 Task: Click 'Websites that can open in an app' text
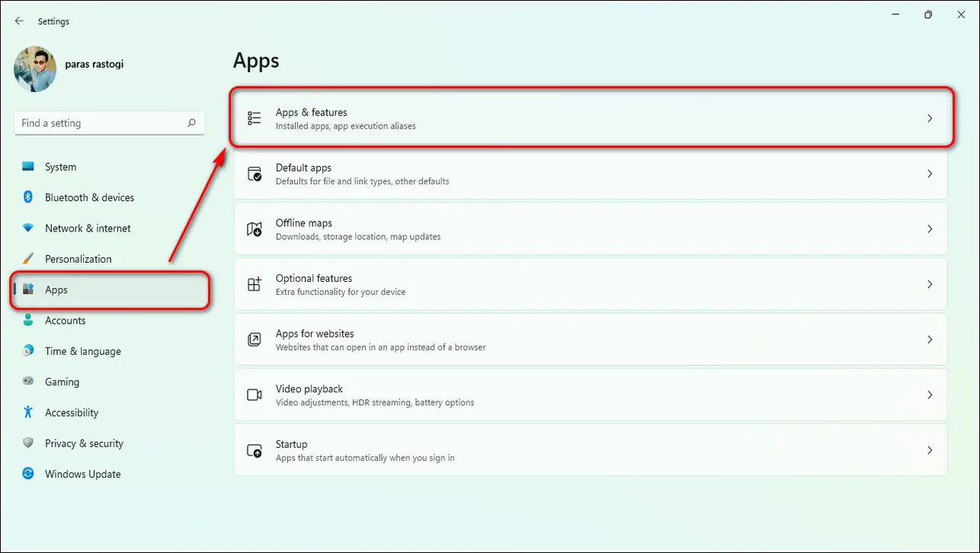click(347, 347)
